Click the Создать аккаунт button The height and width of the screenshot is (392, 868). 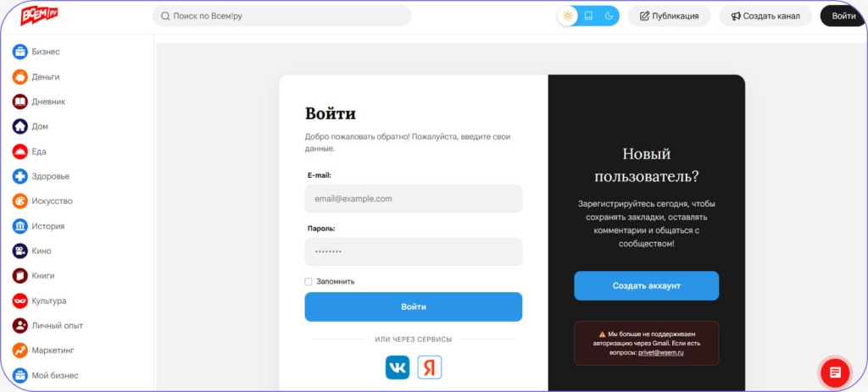click(x=646, y=286)
